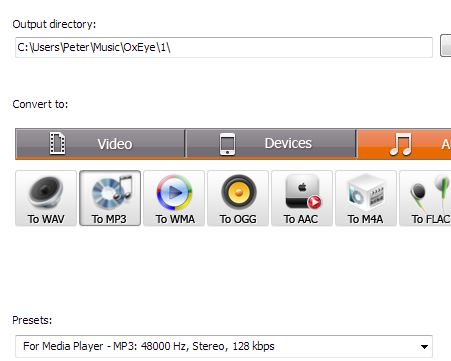Viewport: 451px width, 361px height.
Task: Choose the To AAC conversion option
Action: point(302,198)
